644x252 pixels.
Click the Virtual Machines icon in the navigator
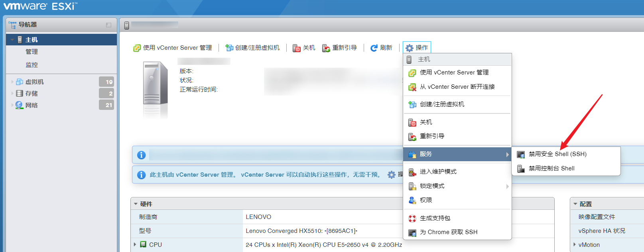point(20,82)
